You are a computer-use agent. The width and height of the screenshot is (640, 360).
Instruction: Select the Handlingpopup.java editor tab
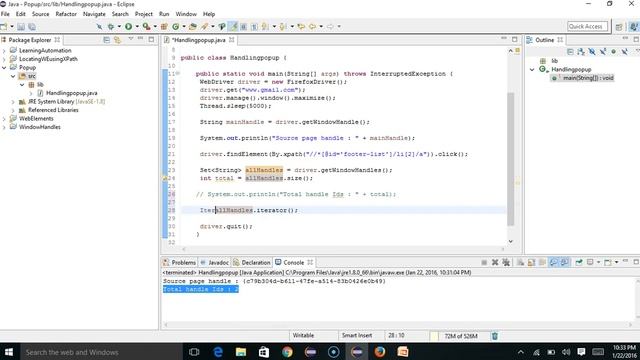click(198, 40)
